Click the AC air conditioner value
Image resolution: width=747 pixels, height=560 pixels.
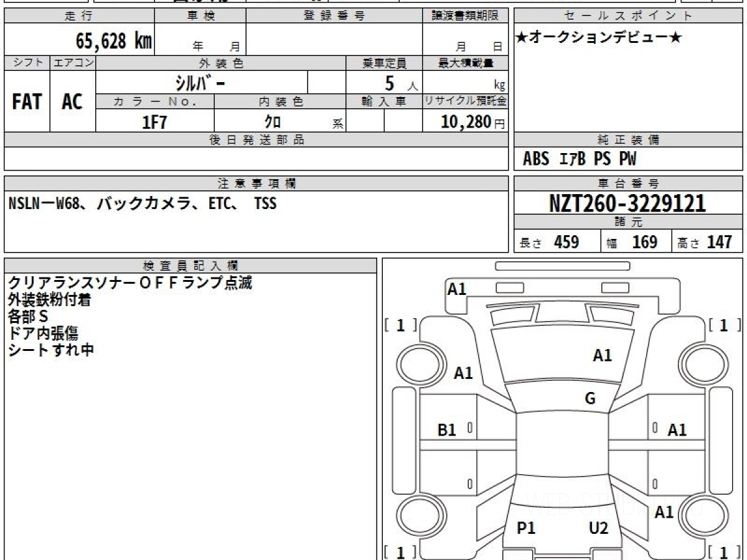pyautogui.click(x=72, y=102)
